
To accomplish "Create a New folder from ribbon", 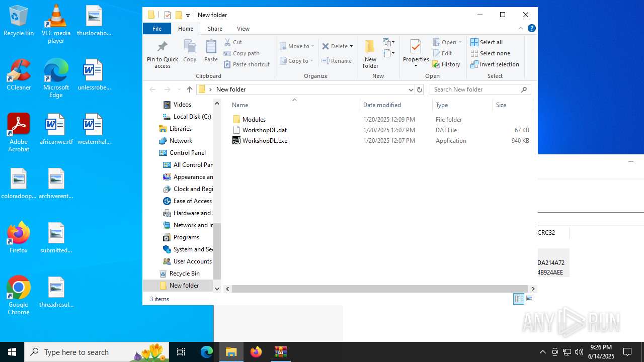I will click(x=370, y=54).
